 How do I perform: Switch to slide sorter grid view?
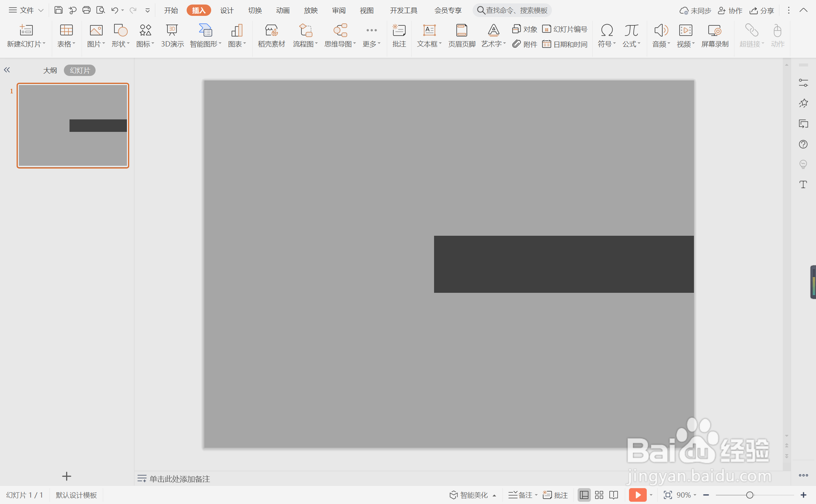(599, 495)
